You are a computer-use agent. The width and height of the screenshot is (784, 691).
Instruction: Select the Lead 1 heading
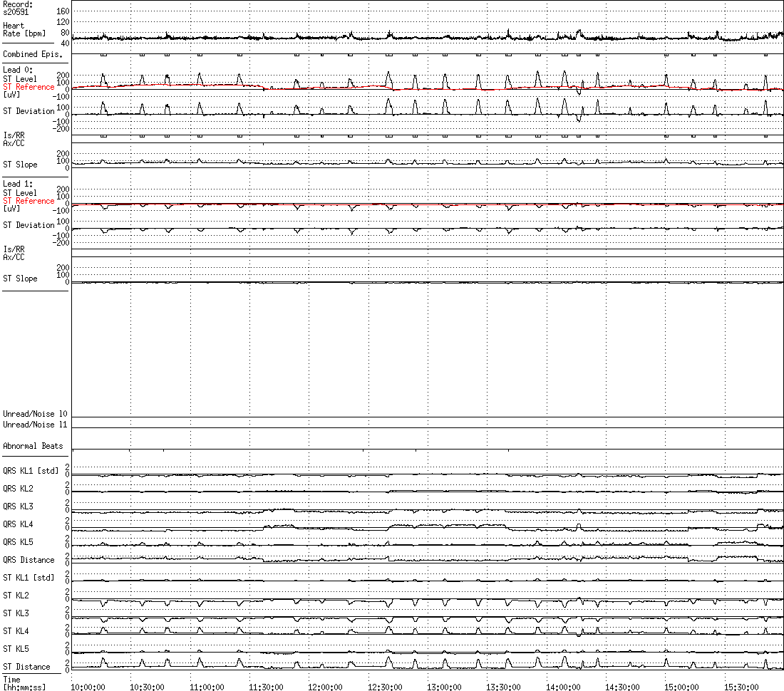tap(18, 184)
